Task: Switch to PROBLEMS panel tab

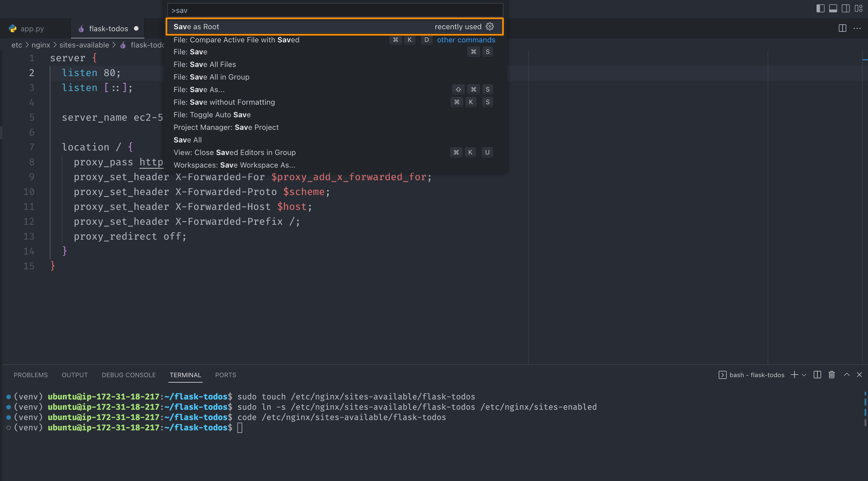Action: (31, 375)
